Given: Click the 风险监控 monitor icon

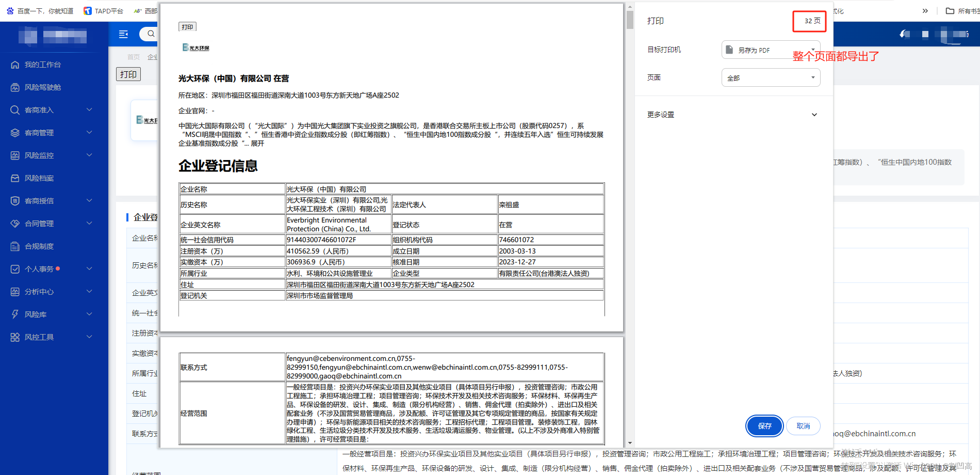Looking at the screenshot, I should click(15, 155).
